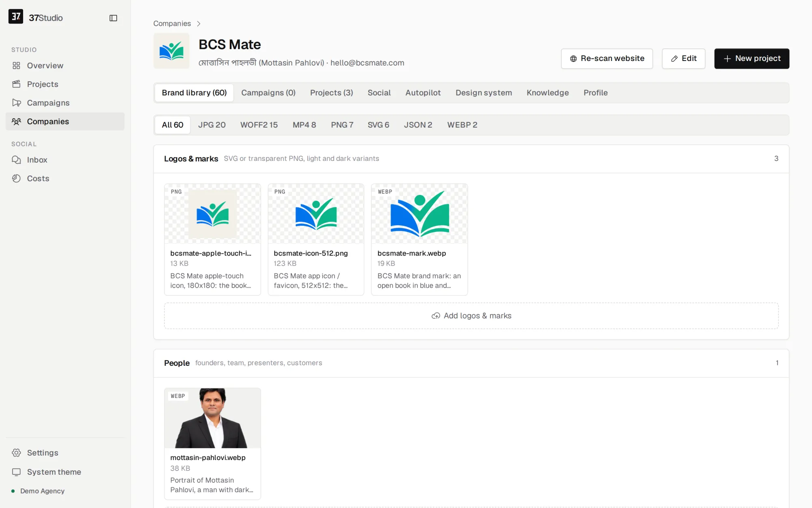The width and height of the screenshot is (812, 508).
Task: Filter assets by WEBP 2
Action: point(462,125)
